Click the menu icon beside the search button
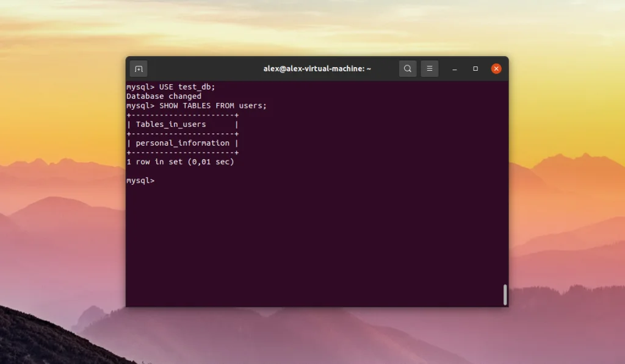The image size is (625, 364). click(430, 68)
